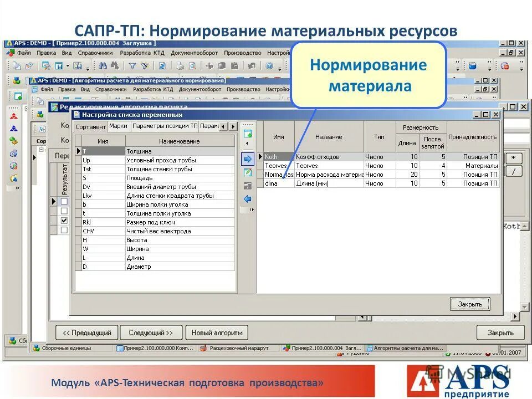Click the Закрыть button in the dialog
The width and height of the screenshot is (532, 399).
tap(469, 304)
